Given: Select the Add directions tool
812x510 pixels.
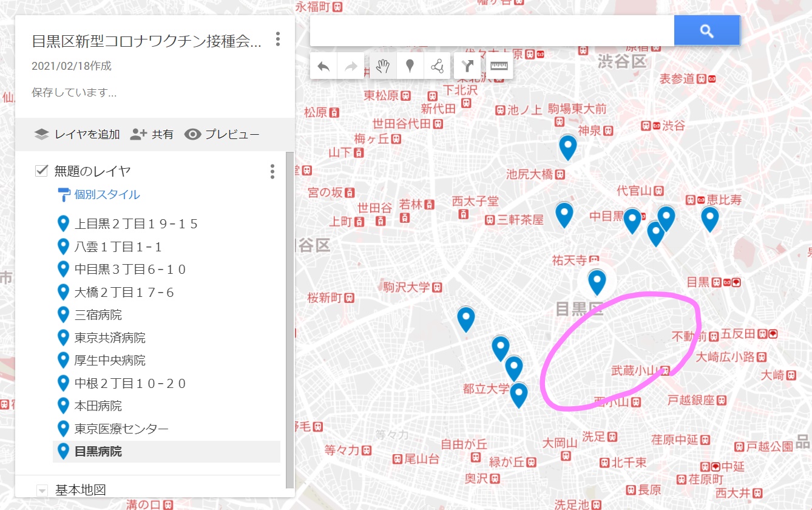Looking at the screenshot, I should (468, 66).
